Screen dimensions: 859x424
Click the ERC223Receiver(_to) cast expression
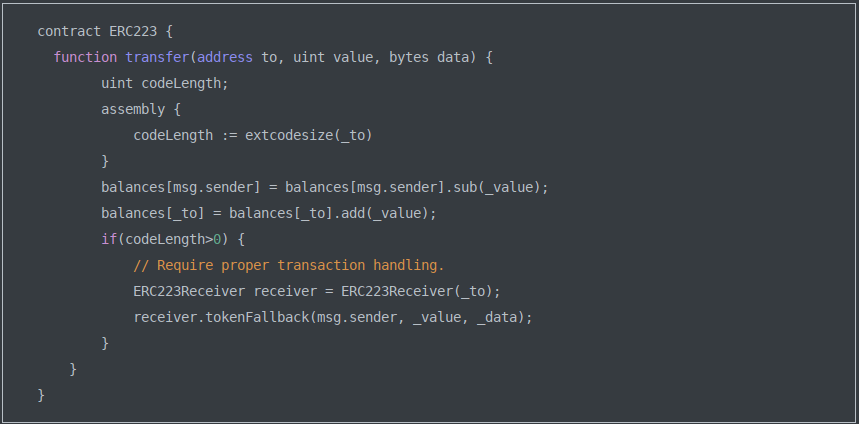[417, 291]
